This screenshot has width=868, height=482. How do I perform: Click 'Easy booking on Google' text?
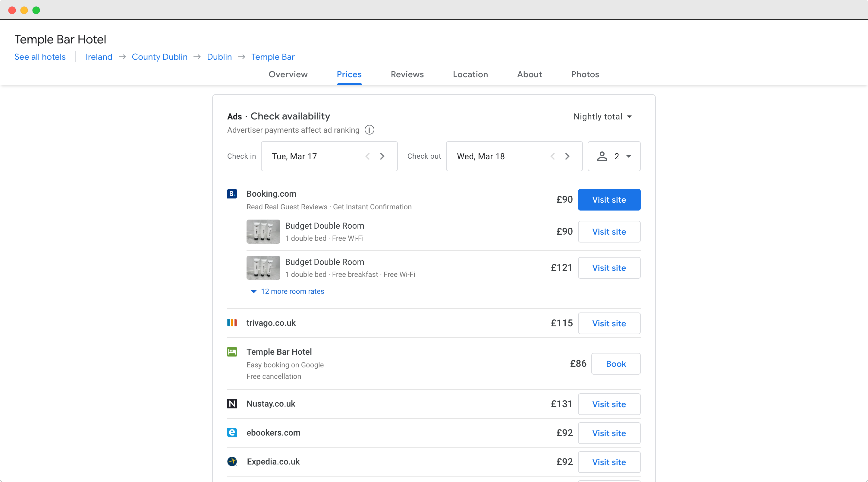pos(285,365)
